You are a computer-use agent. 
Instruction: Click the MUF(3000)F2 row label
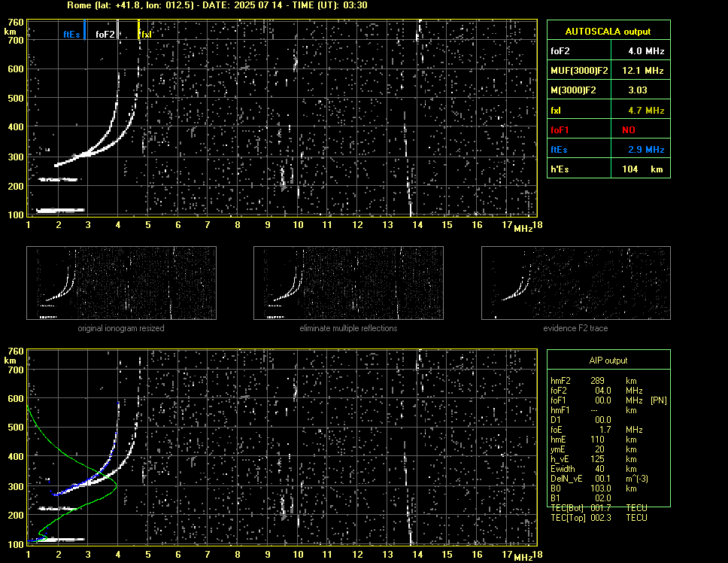[x=579, y=71]
